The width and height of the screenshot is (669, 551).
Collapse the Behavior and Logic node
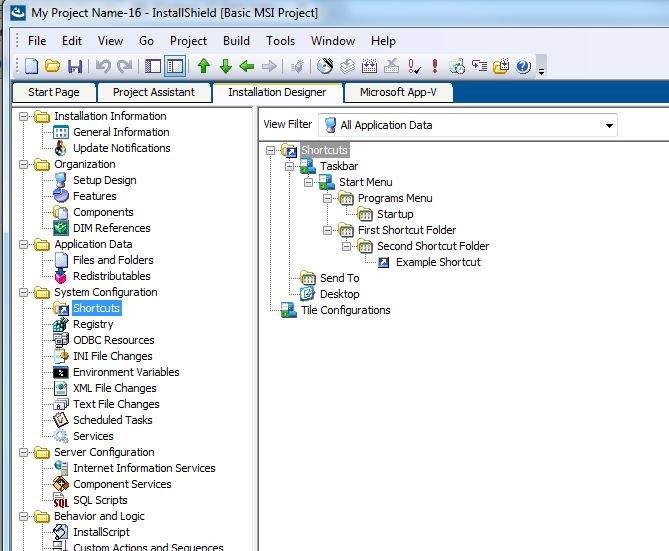pos(24,516)
